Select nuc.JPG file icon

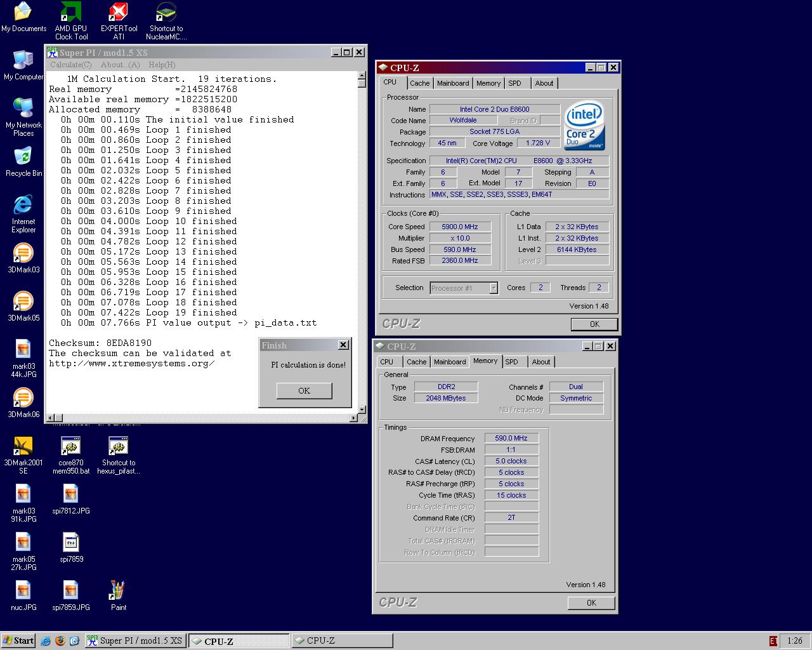23,596
